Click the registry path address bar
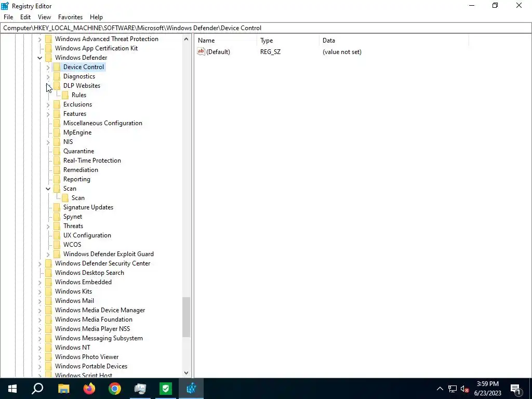This screenshot has height=399, width=532. tap(266, 28)
